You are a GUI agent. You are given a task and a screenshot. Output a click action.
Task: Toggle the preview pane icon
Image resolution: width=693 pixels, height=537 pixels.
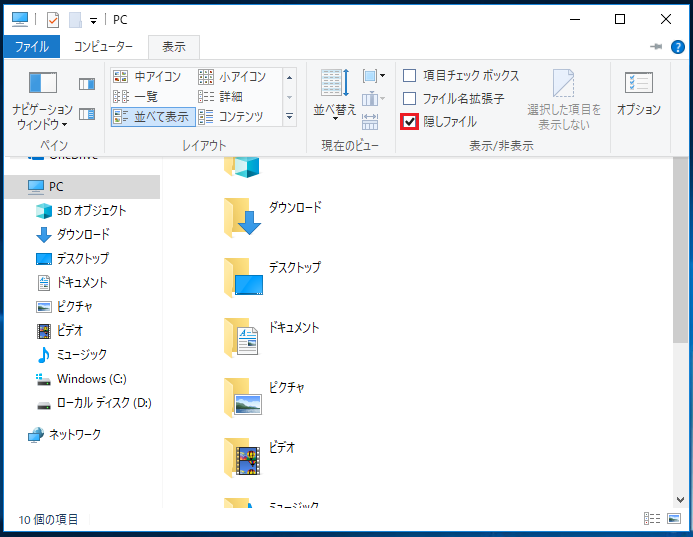[87, 84]
